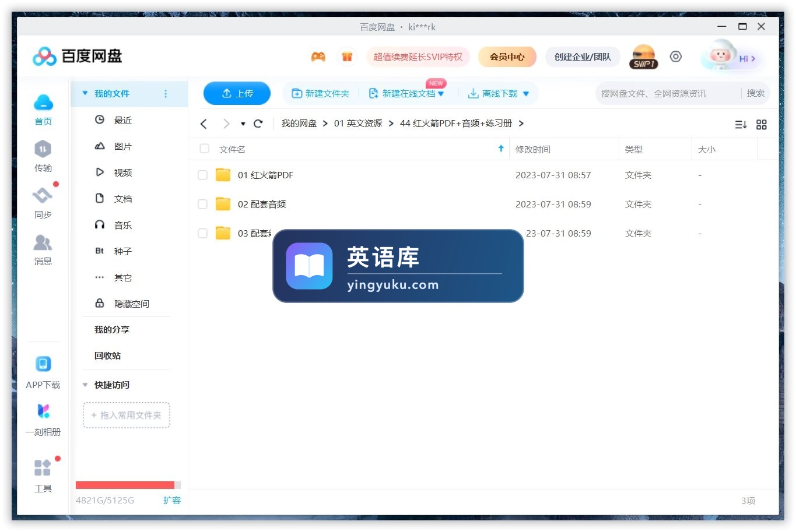Screen dimensions: 796x532
Task: Go to 01 英文资源 breadcrumb
Action: [x=358, y=124]
